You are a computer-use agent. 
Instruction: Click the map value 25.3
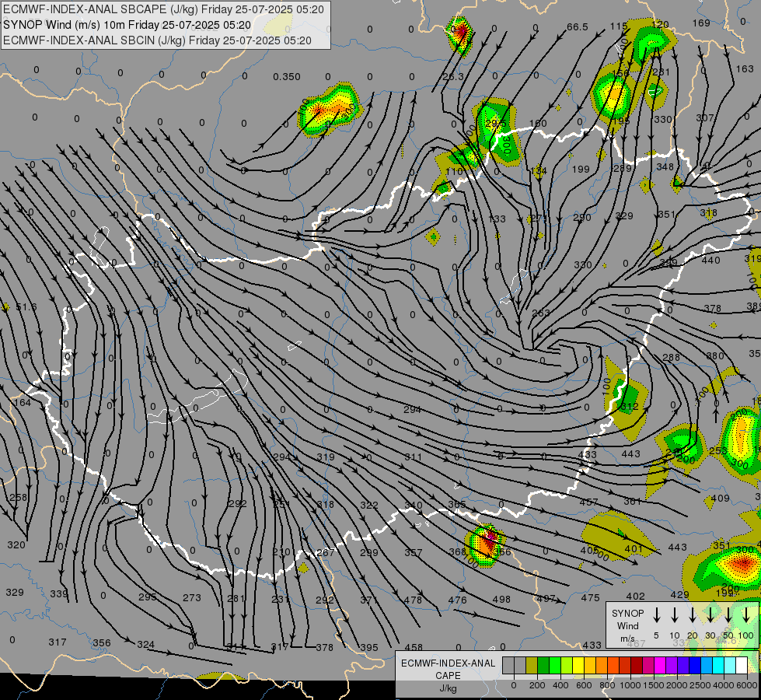point(453,76)
